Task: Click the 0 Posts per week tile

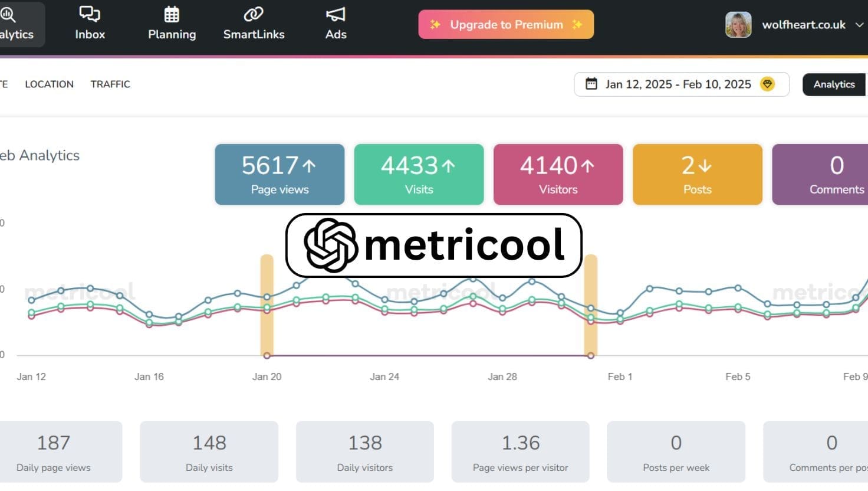Action: 676,451
